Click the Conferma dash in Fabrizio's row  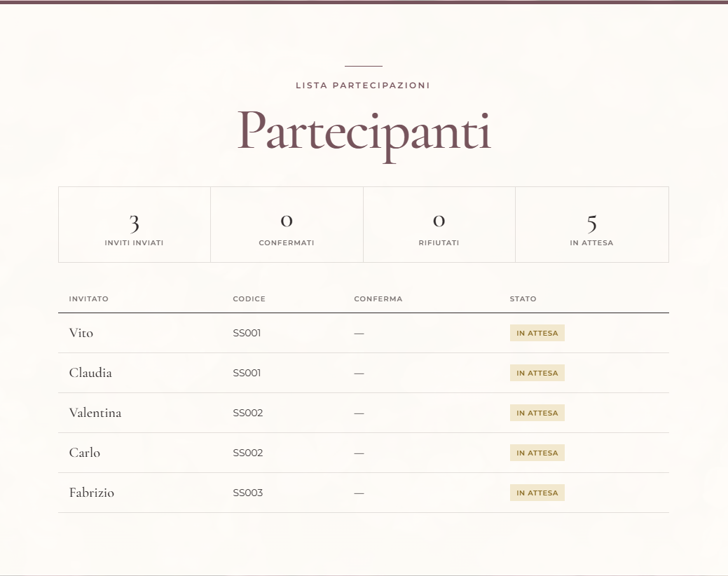(x=359, y=493)
